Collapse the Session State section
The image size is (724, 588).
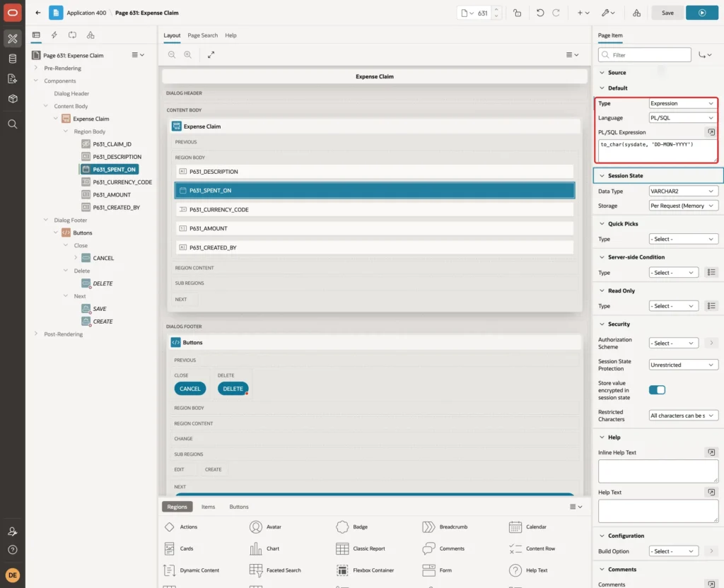click(x=602, y=176)
